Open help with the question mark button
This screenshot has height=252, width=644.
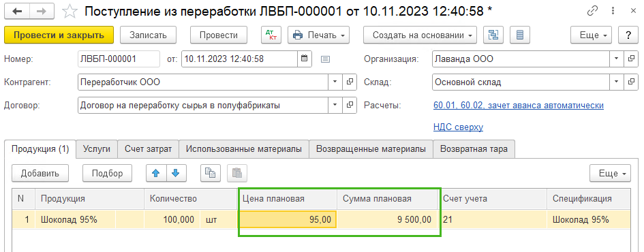[x=628, y=35]
